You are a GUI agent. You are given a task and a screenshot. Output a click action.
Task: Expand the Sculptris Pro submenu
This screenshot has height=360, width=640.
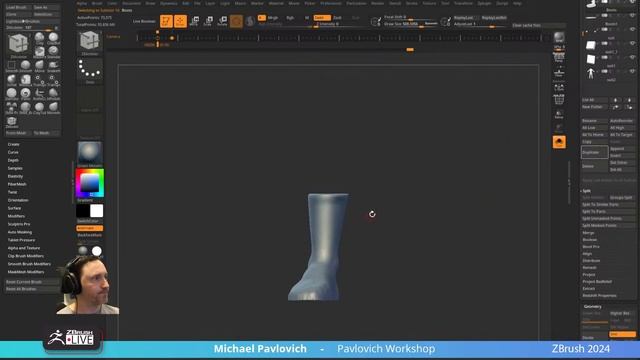[x=19, y=224]
